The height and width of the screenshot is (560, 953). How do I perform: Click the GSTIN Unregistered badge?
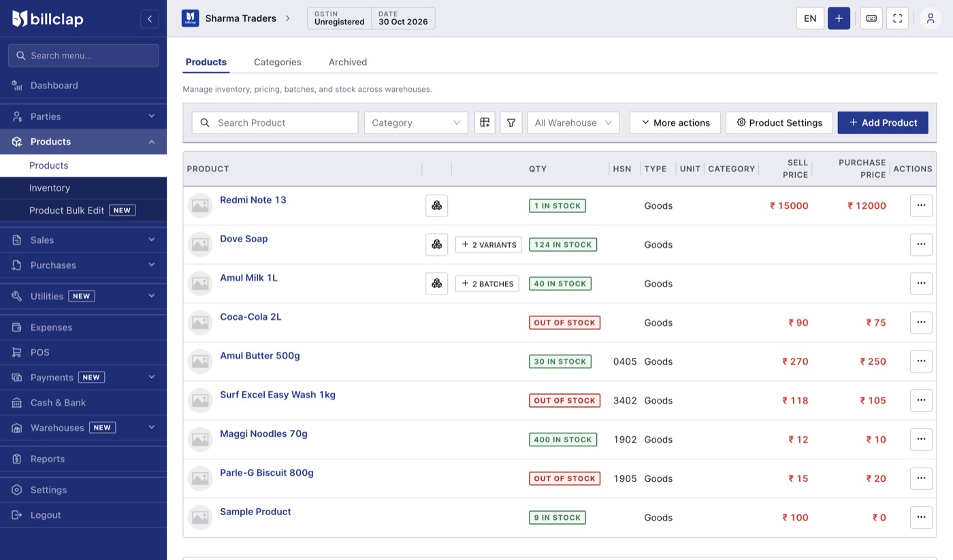coord(340,18)
